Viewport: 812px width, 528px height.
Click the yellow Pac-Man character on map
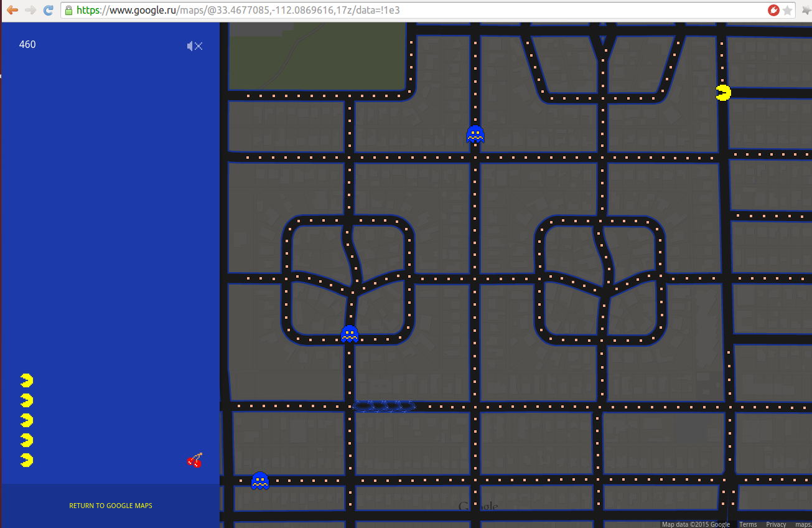723,93
